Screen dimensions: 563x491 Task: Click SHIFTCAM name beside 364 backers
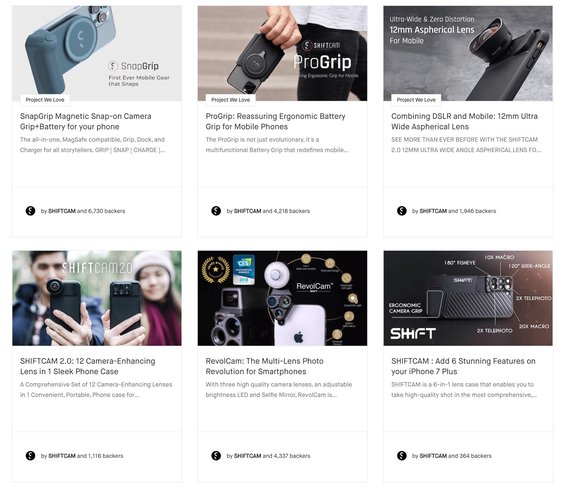(x=433, y=456)
